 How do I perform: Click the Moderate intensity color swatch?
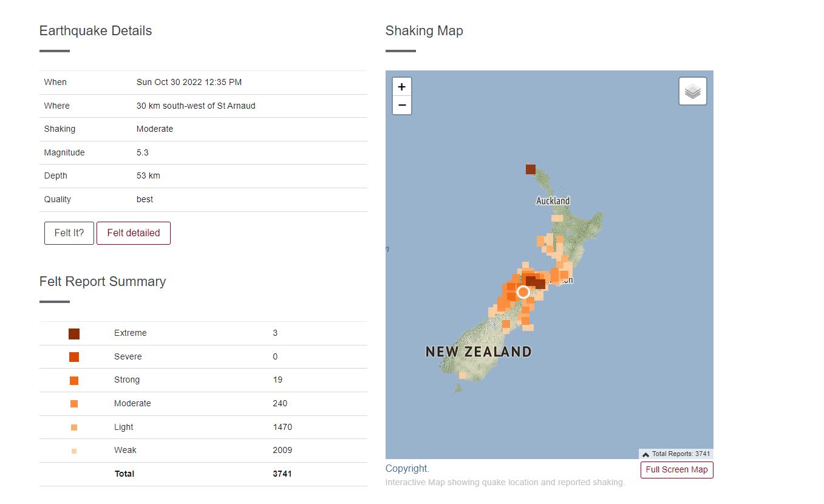pyautogui.click(x=74, y=404)
